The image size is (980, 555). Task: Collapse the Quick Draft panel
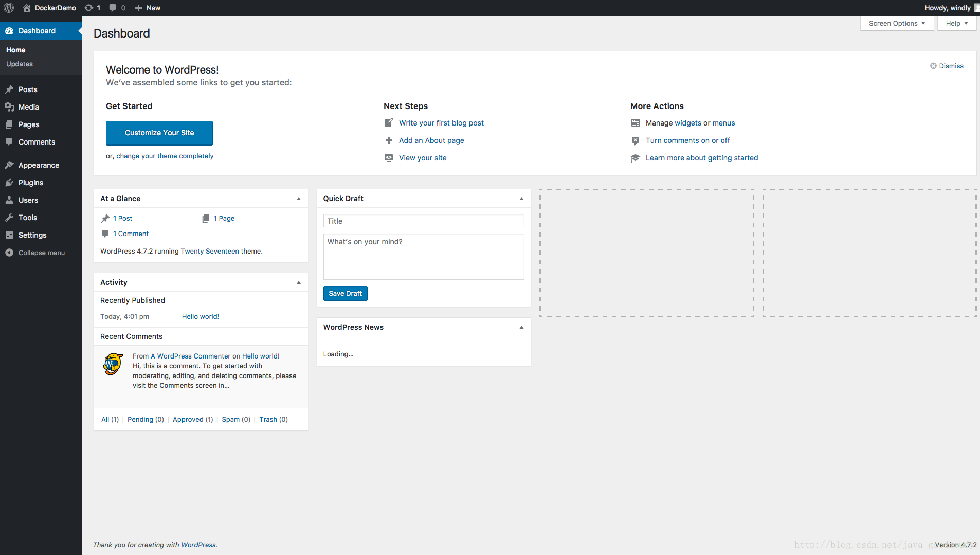click(521, 199)
